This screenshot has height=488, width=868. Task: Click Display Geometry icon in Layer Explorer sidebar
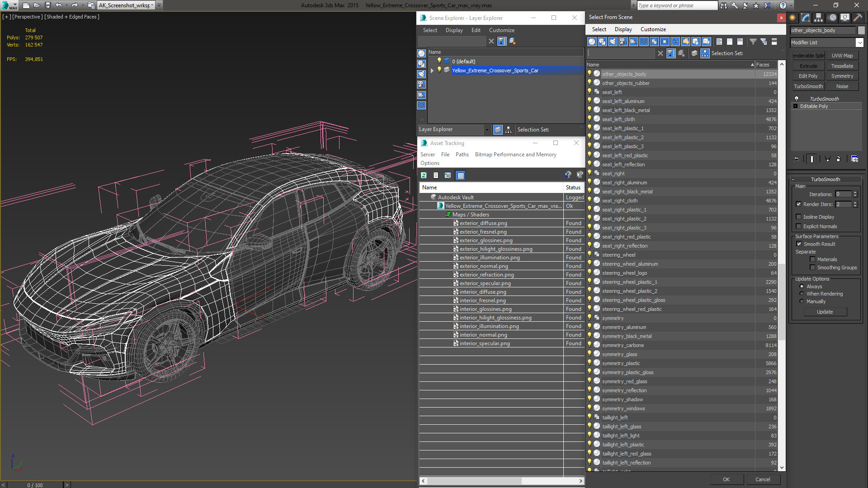(x=421, y=53)
